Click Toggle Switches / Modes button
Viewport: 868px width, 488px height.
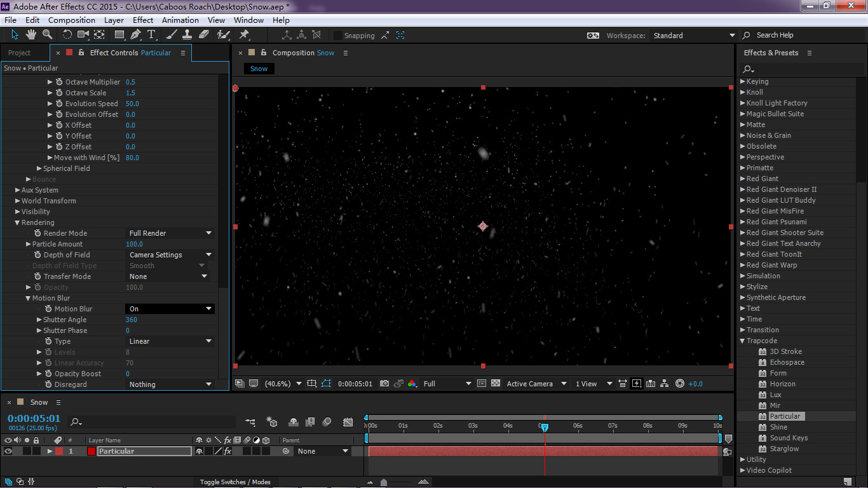[235, 482]
